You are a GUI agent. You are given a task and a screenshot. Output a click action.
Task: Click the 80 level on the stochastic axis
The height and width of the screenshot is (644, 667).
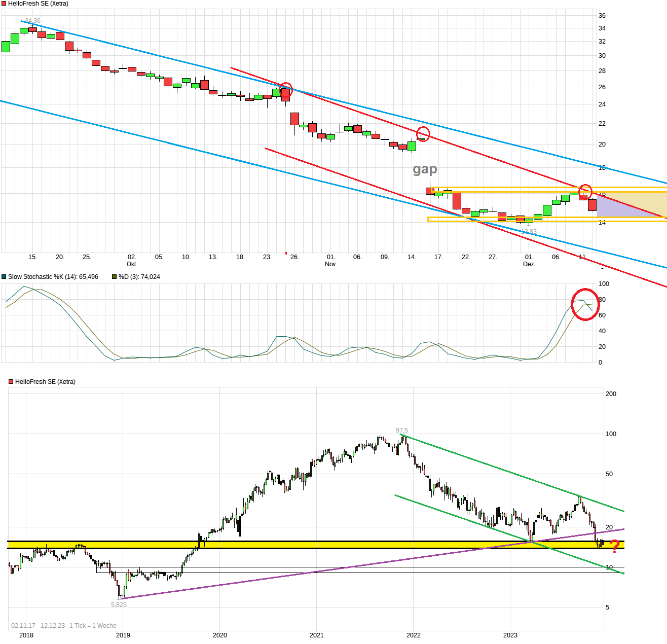pyautogui.click(x=602, y=300)
